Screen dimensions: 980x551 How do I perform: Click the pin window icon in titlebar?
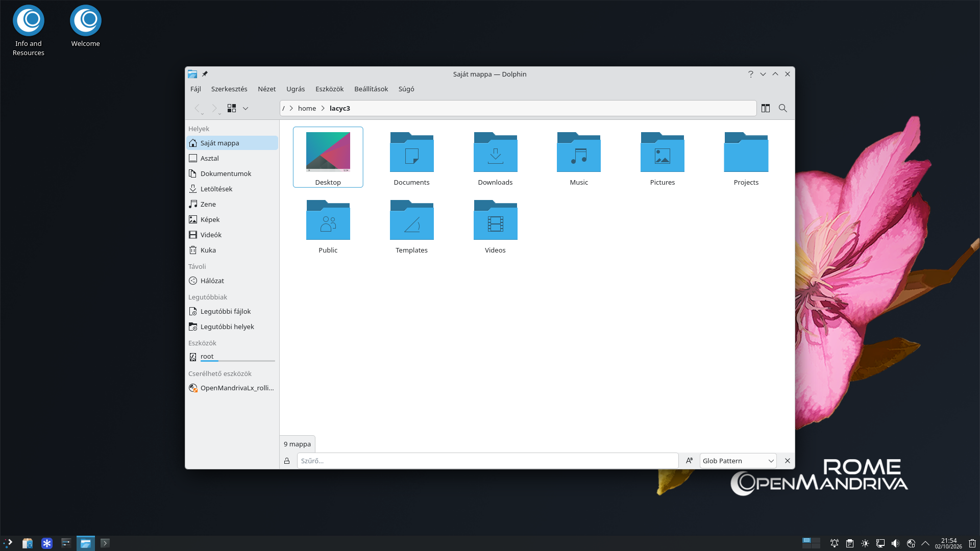(205, 74)
